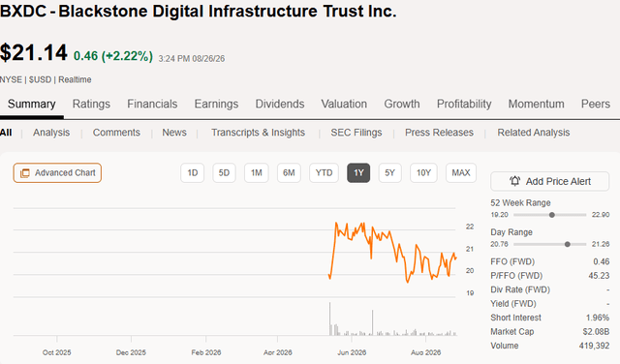Open Related Analysis filter
The image size is (620, 364).
534,133
